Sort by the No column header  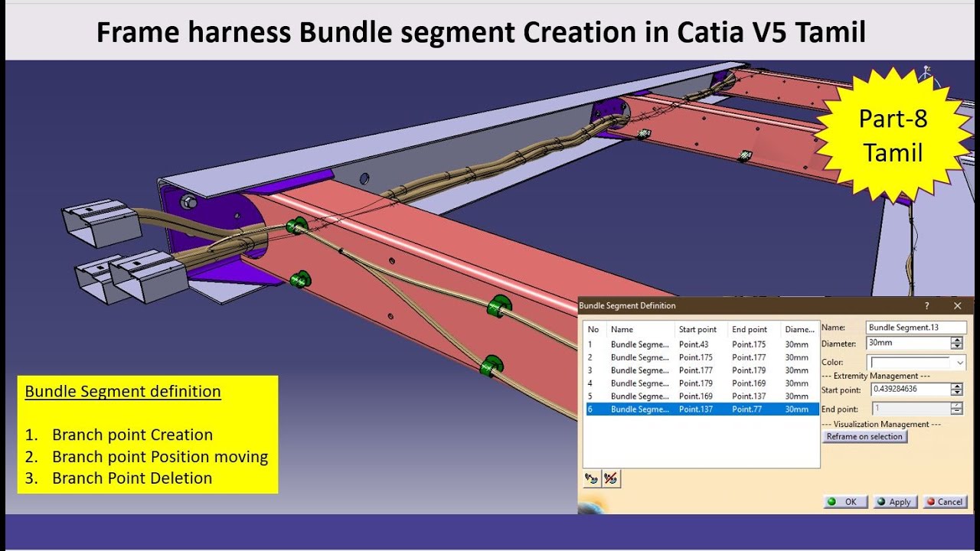click(595, 329)
